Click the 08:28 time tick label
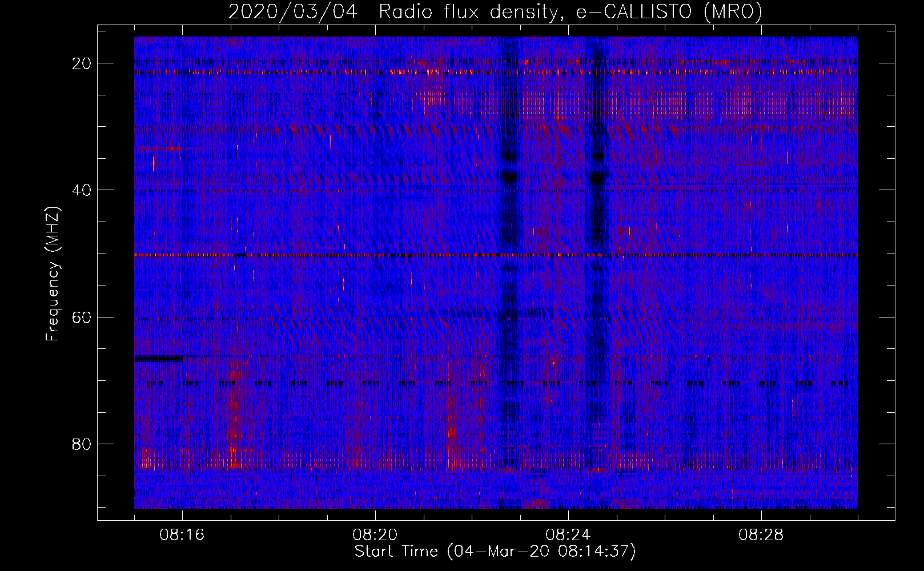The image size is (924, 571). (761, 535)
